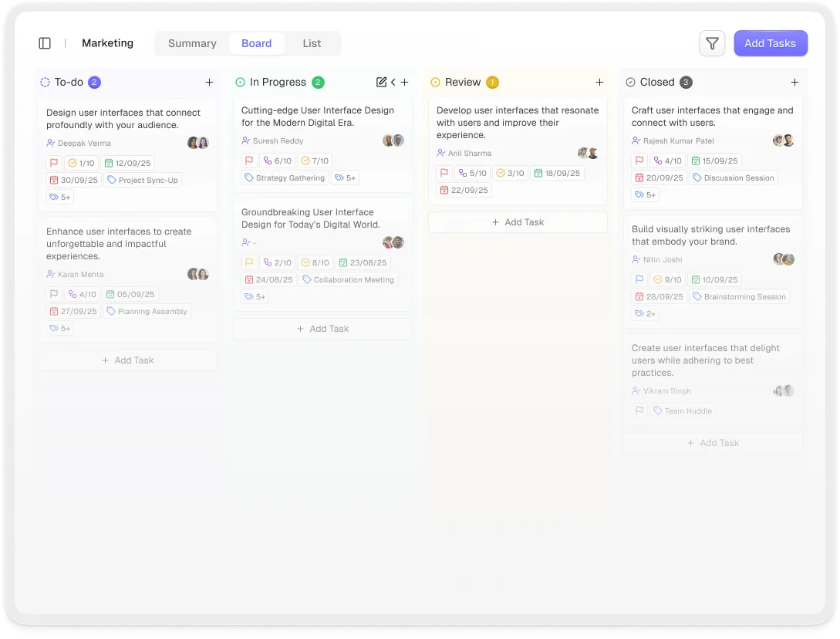Expand the 5+ tags on Karan Mehta's card

59,328
